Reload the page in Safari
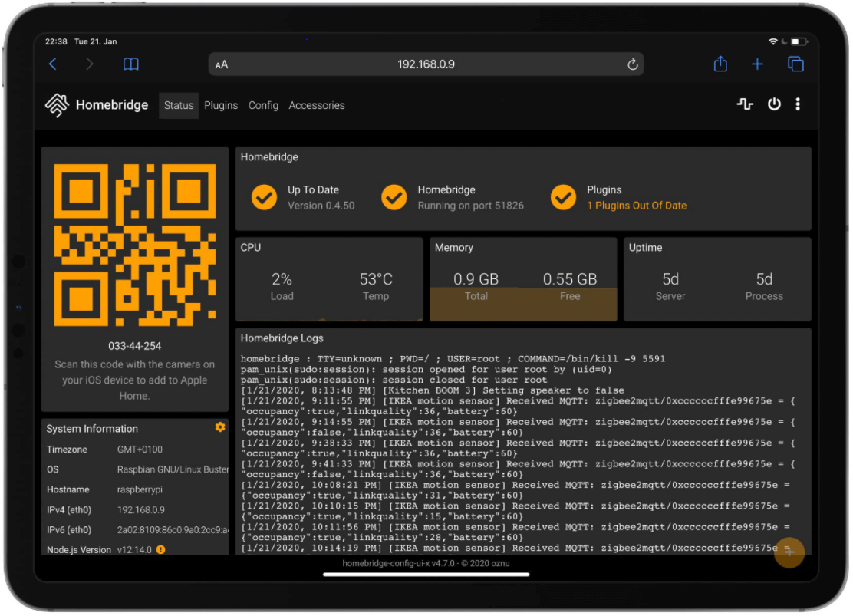 632,64
